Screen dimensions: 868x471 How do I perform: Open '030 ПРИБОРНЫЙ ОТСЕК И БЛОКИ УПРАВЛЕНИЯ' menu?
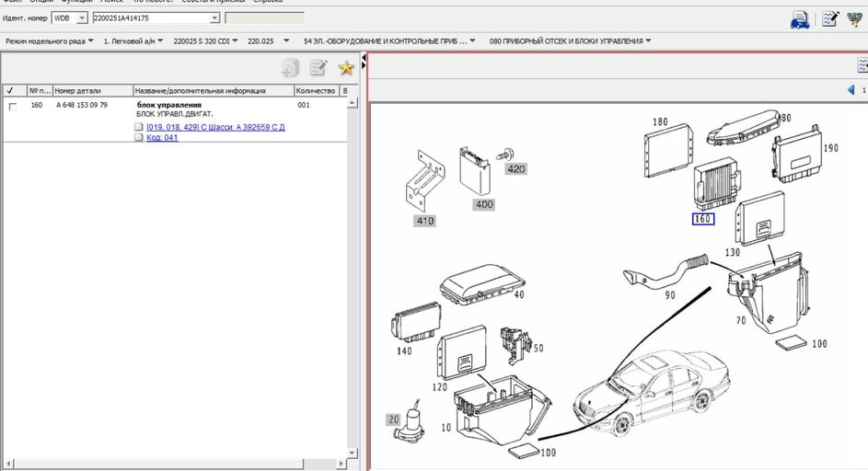pyautogui.click(x=571, y=41)
